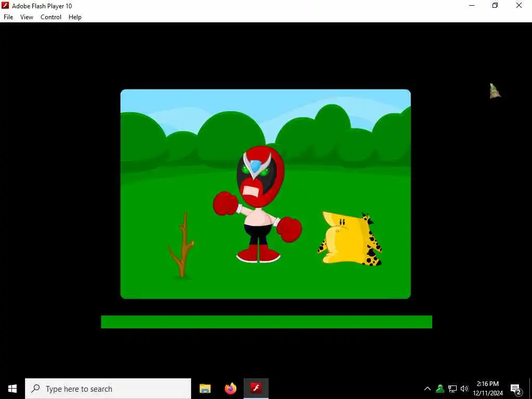Screen dimensions: 532x399
Task: Click the Flash Player taskbar icon
Action: pos(256,389)
